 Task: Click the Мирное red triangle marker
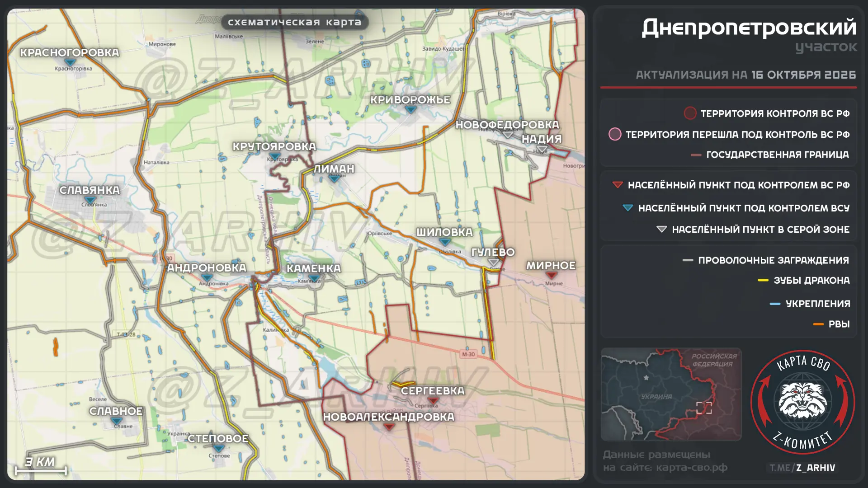(x=551, y=276)
